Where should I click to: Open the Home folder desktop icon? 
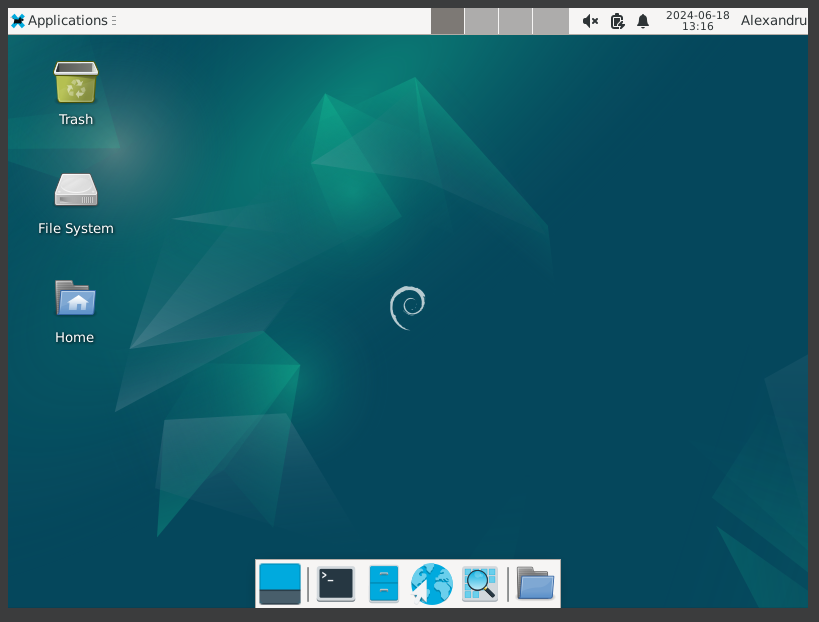74,298
